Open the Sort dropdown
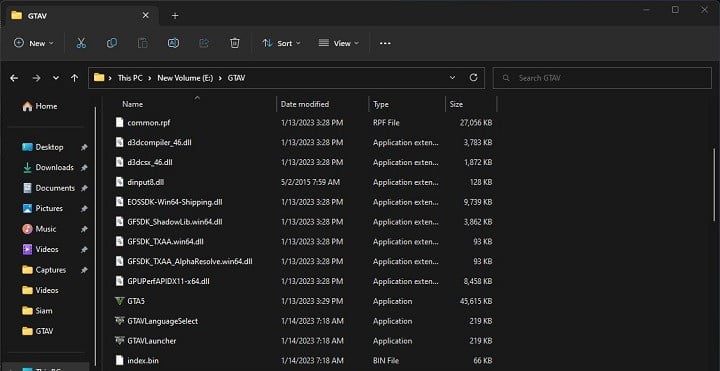Viewport: 720px width, 371px height. pos(281,43)
